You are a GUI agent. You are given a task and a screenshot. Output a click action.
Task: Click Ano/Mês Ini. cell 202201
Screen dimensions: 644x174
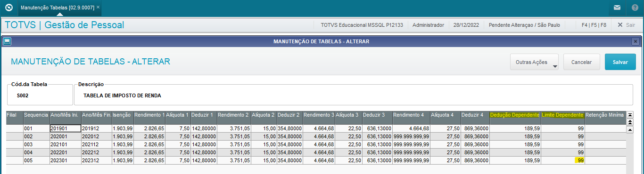(x=65, y=152)
